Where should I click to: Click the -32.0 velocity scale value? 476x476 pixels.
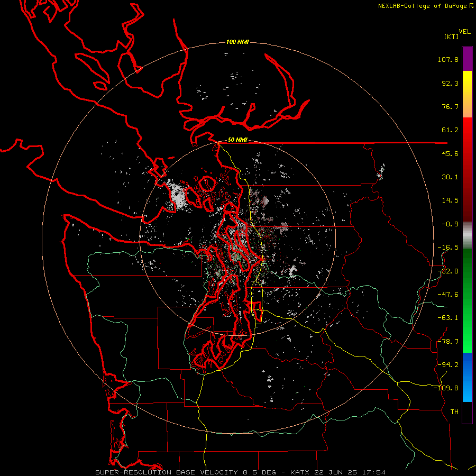(448, 271)
